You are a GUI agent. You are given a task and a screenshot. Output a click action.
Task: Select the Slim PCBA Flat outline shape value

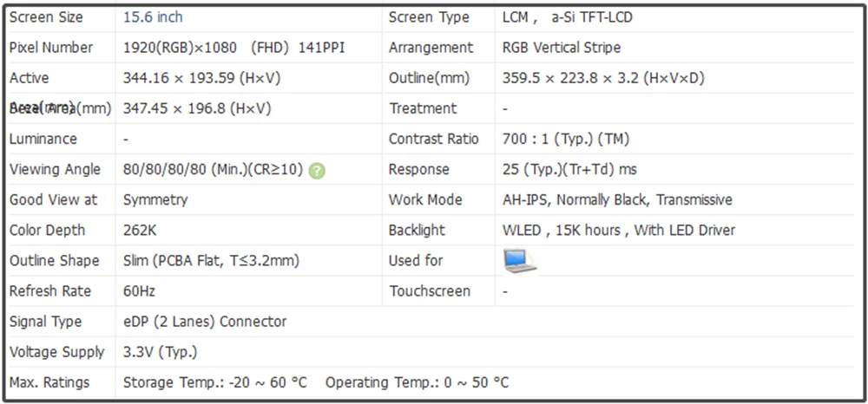211,260
